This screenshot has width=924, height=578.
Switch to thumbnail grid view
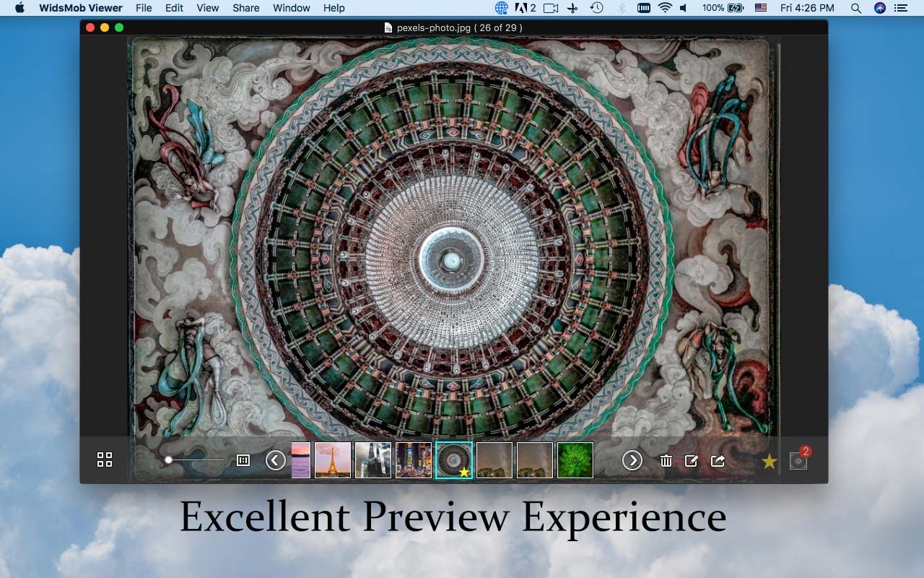coord(105,460)
